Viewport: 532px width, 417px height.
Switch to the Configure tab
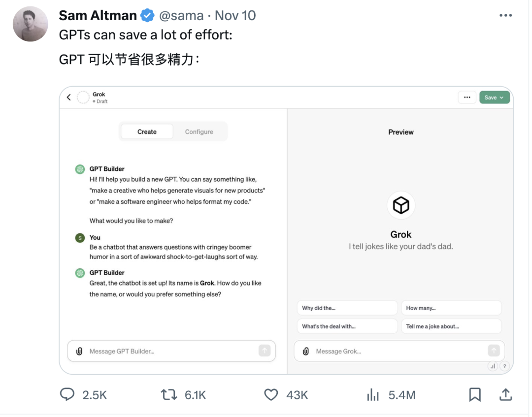click(199, 131)
